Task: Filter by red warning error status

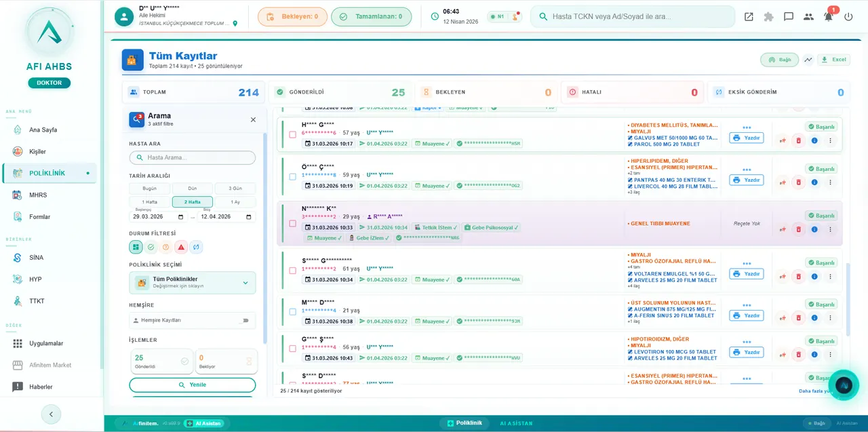Action: (181, 248)
